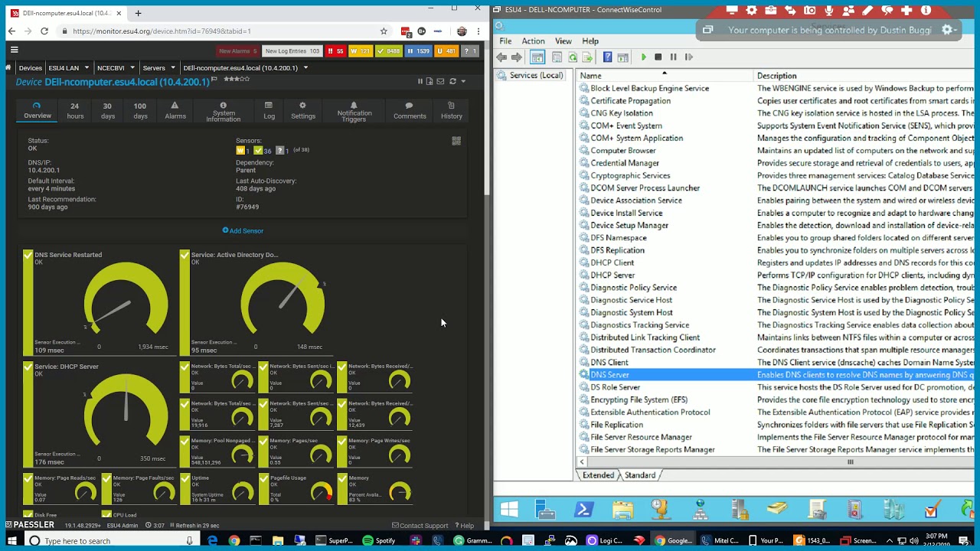Click the ConnectWise toolbar gear (Essentials) icon
Viewport: 980px width, 551px height.
click(751, 10)
